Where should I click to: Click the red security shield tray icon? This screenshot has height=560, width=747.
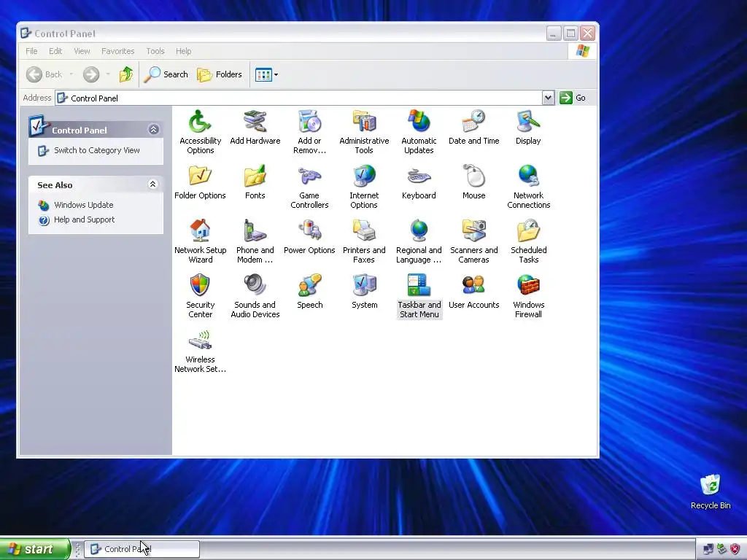click(x=735, y=549)
